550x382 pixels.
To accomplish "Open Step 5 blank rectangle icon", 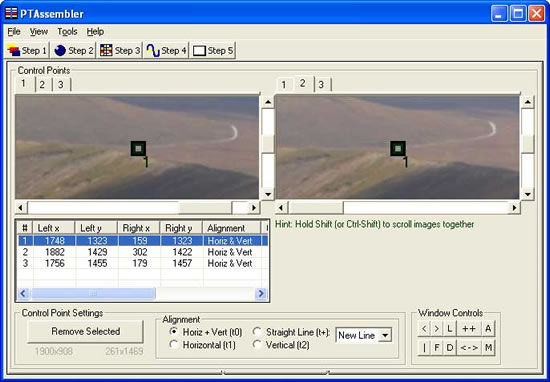I will point(213,51).
